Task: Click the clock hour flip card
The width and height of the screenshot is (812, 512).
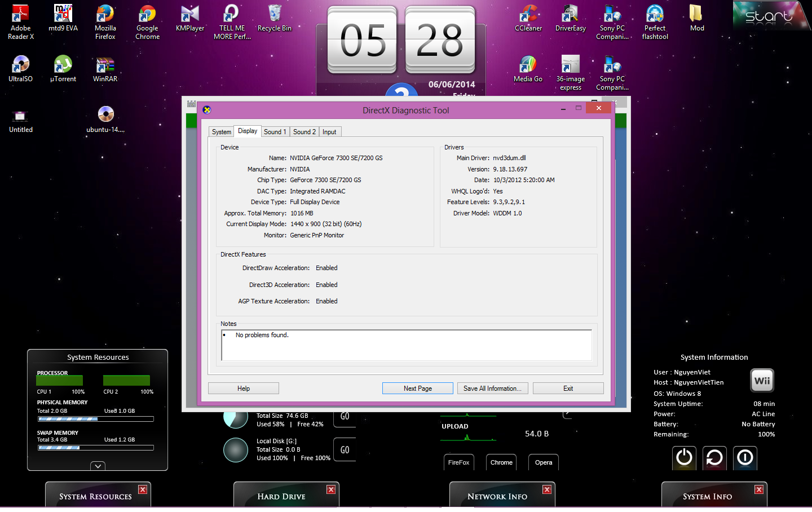Action: tap(363, 41)
